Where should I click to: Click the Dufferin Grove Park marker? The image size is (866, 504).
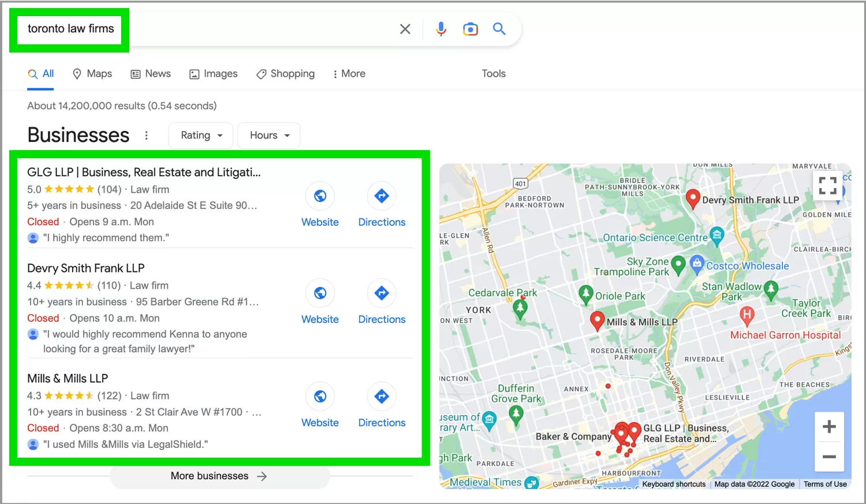click(x=516, y=415)
